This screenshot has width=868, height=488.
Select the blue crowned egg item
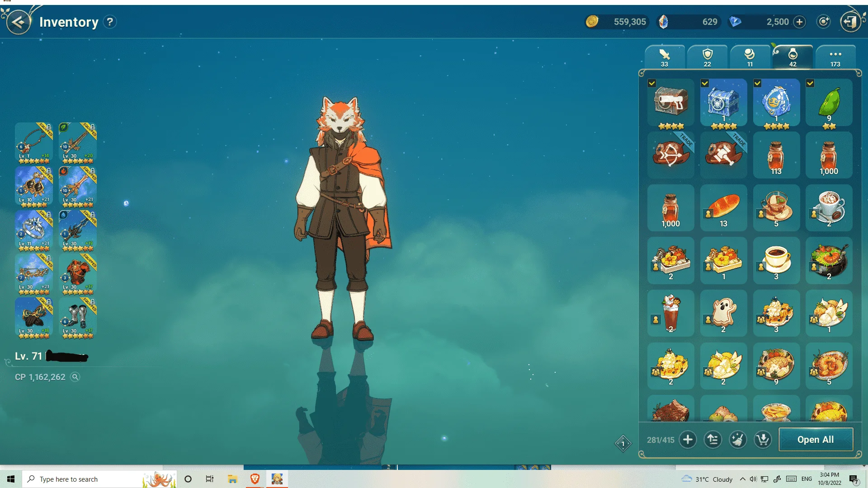click(776, 103)
